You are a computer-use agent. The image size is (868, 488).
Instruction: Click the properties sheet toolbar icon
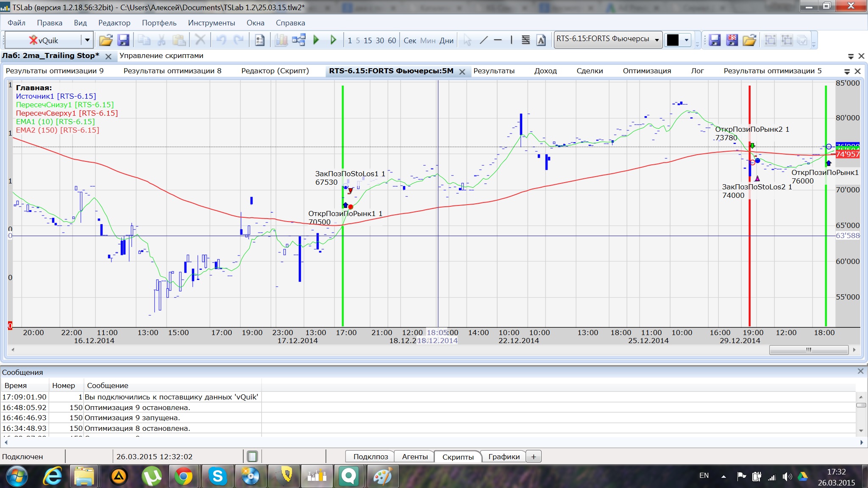pyautogui.click(x=259, y=40)
